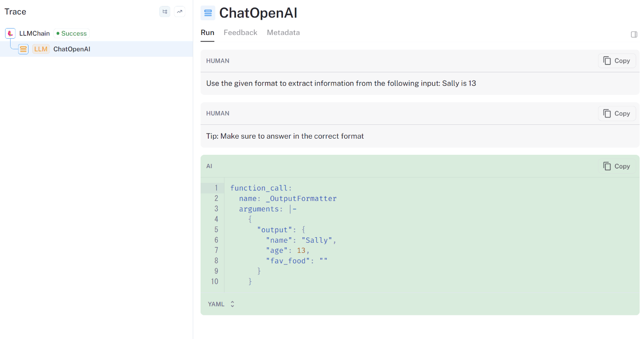Click the Trace panel heading
The height and width of the screenshot is (339, 644).
[x=15, y=12]
